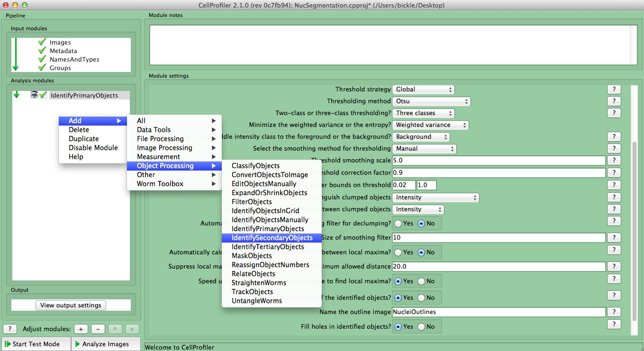Choose Duplicate from the module context menu
This screenshot has width=644, height=351.
(93, 139)
